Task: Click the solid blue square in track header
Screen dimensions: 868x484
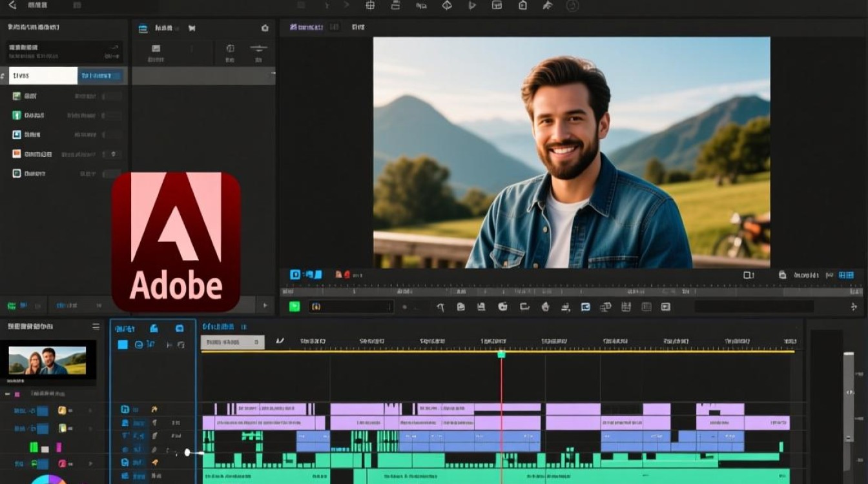Action: click(123, 345)
